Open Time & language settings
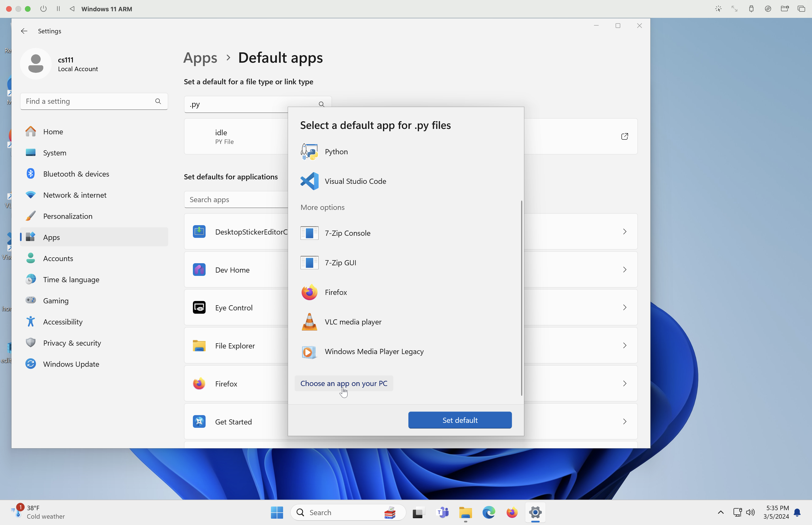 click(x=94, y=280)
